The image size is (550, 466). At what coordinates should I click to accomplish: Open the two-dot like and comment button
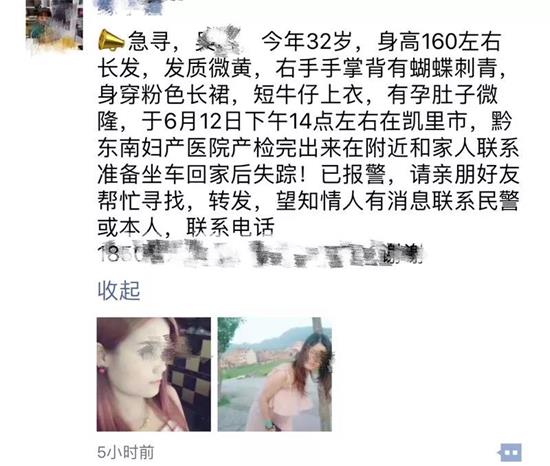coord(510,453)
